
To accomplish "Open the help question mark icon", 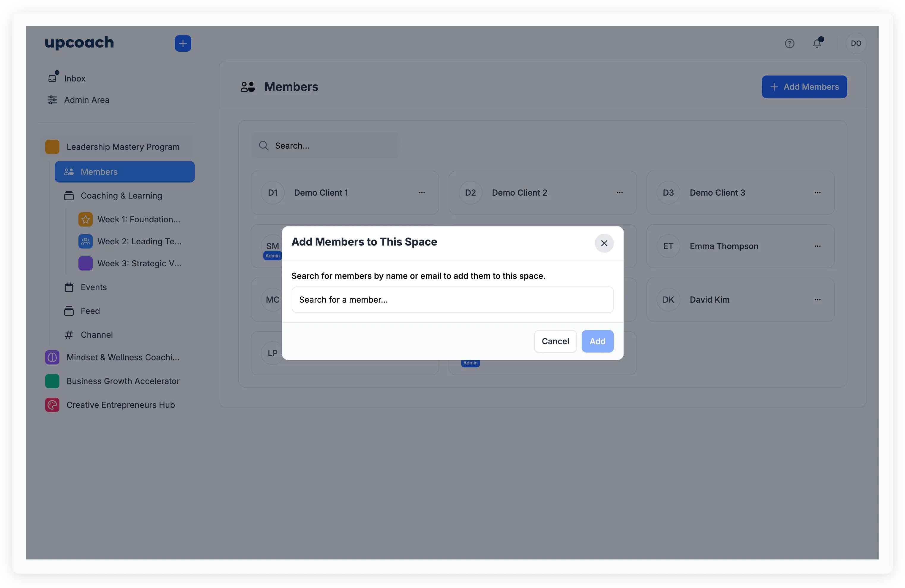I will pos(790,43).
